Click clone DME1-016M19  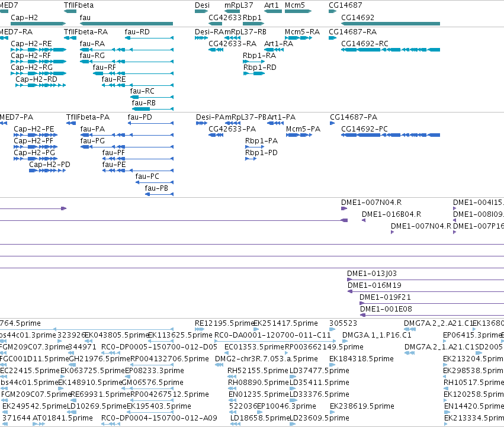tap(426, 291)
